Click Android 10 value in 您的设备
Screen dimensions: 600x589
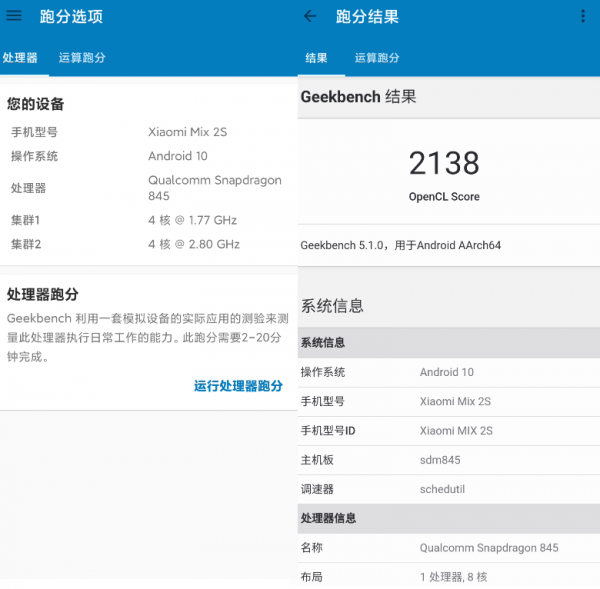tap(178, 156)
